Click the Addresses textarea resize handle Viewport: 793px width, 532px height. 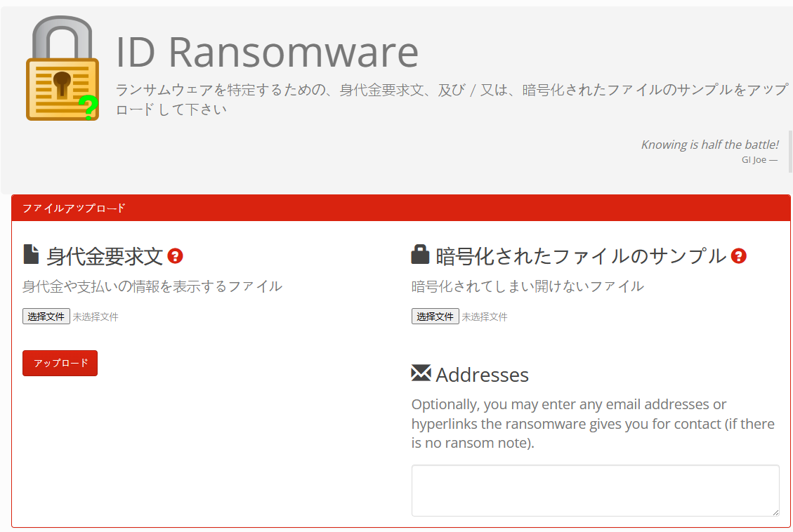(775, 512)
